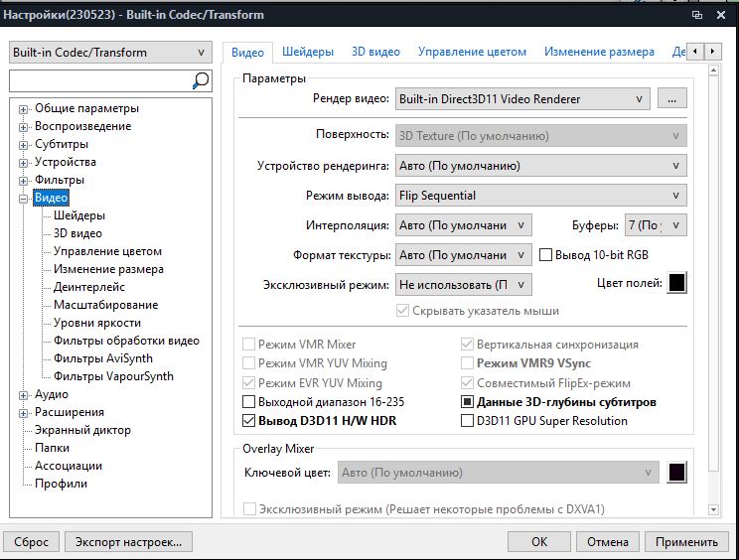
Task: Pick Цвет полей color swatch
Action: (x=676, y=283)
